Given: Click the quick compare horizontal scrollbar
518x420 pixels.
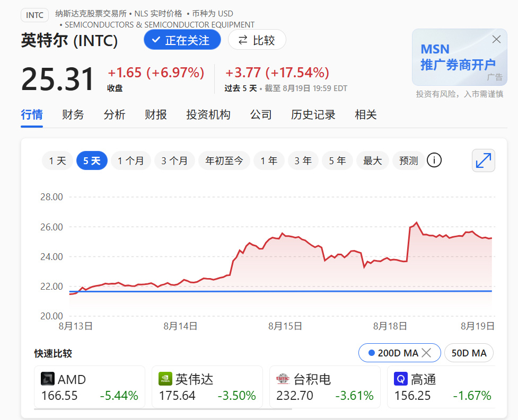Looking at the screenshot, I should tap(163, 409).
